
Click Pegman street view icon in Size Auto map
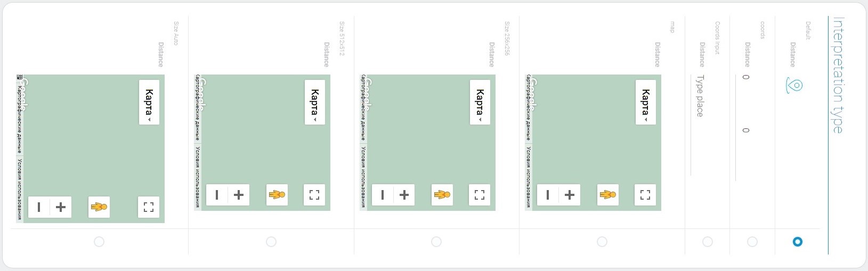[x=99, y=207]
